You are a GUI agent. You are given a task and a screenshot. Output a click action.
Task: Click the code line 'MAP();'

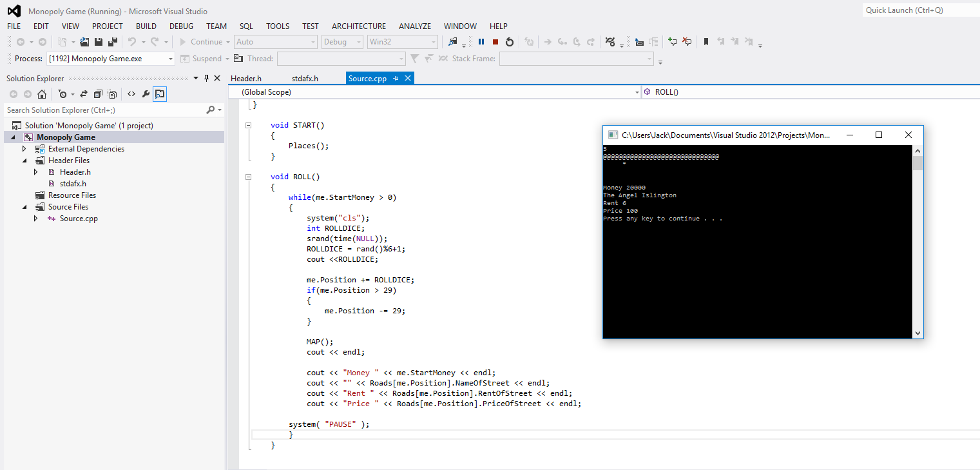320,342
